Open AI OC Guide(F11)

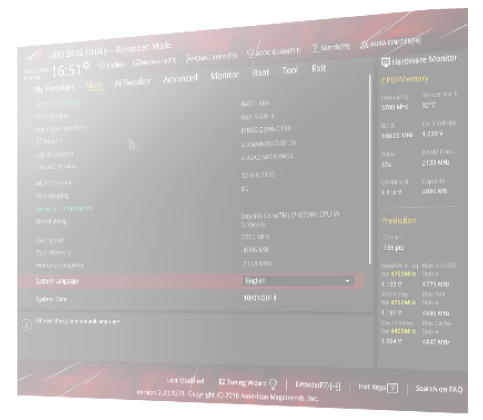tap(274, 52)
